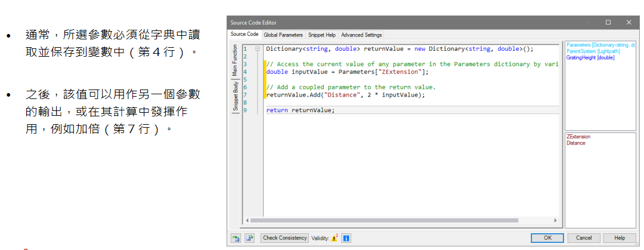Click the export snippet icon

250,238
